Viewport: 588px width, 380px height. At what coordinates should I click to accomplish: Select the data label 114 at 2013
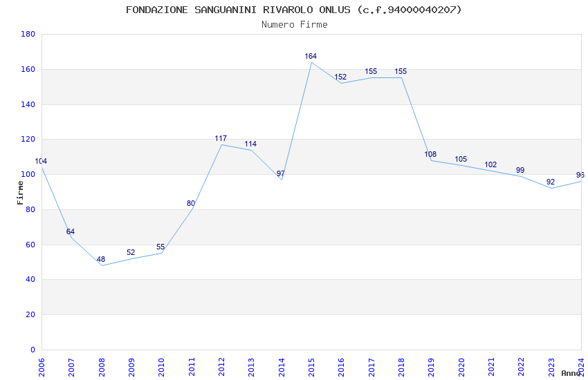[250, 144]
